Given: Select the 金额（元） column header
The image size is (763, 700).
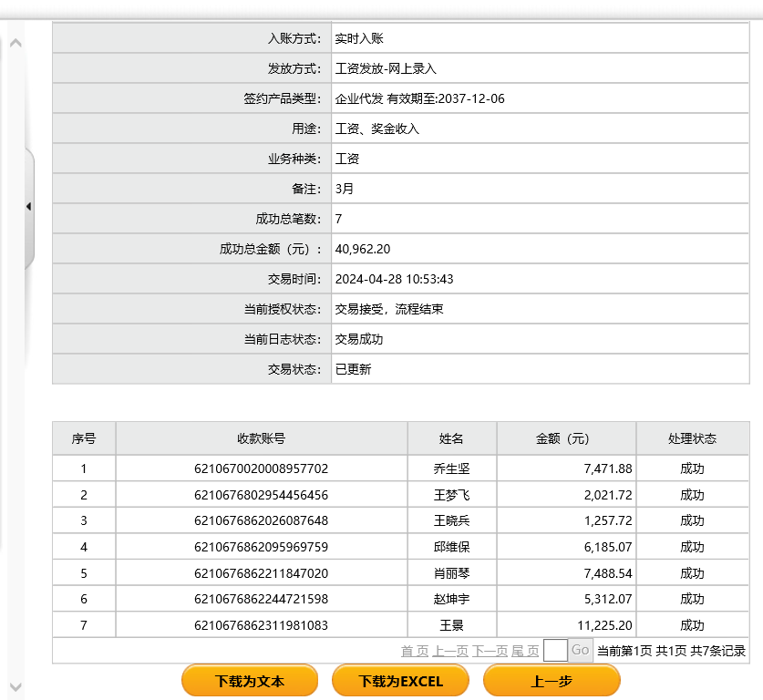Looking at the screenshot, I should tap(566, 438).
